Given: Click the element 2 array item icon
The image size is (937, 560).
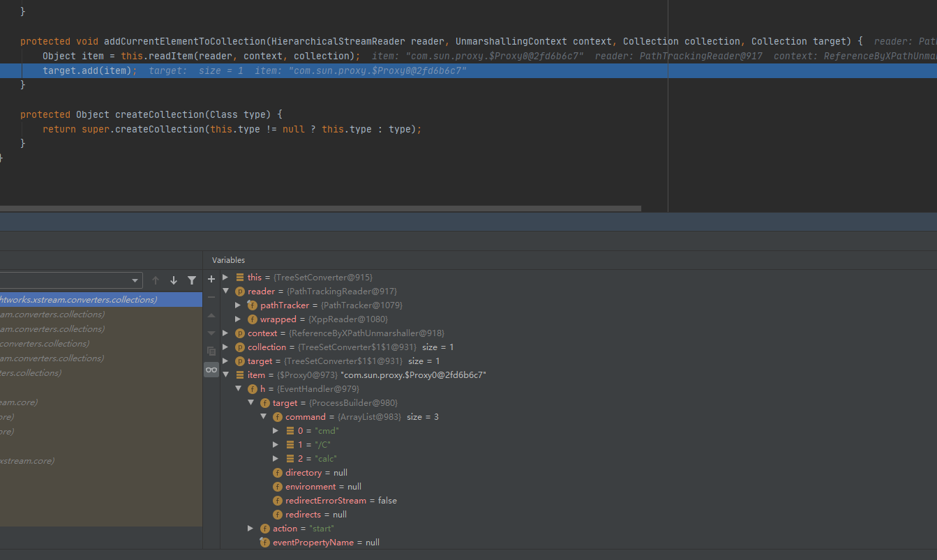Looking at the screenshot, I should (290, 458).
